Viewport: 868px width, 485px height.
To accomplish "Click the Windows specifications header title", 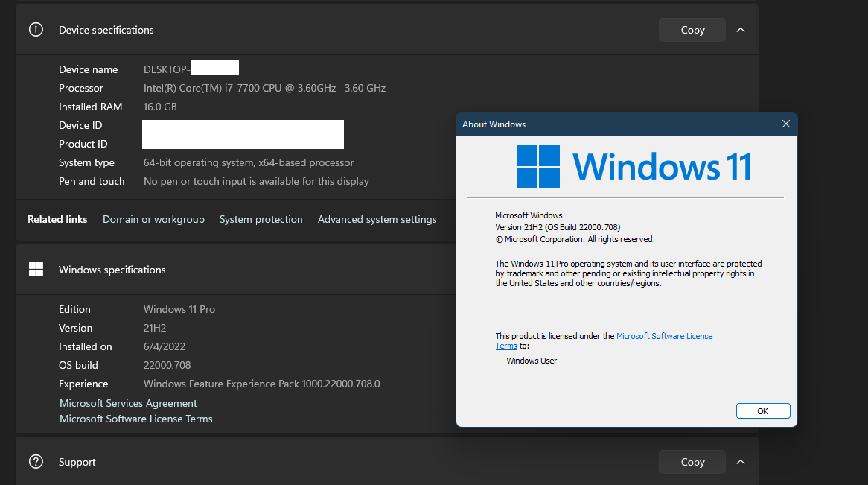I will pyautogui.click(x=112, y=270).
